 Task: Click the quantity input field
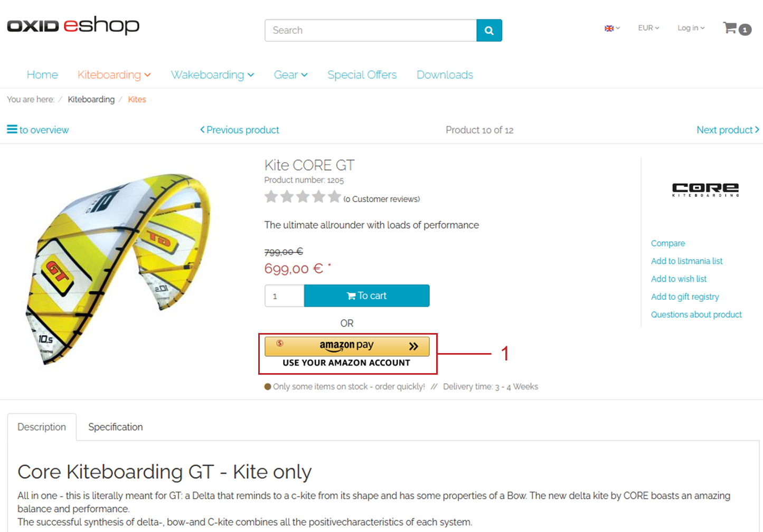coord(284,296)
